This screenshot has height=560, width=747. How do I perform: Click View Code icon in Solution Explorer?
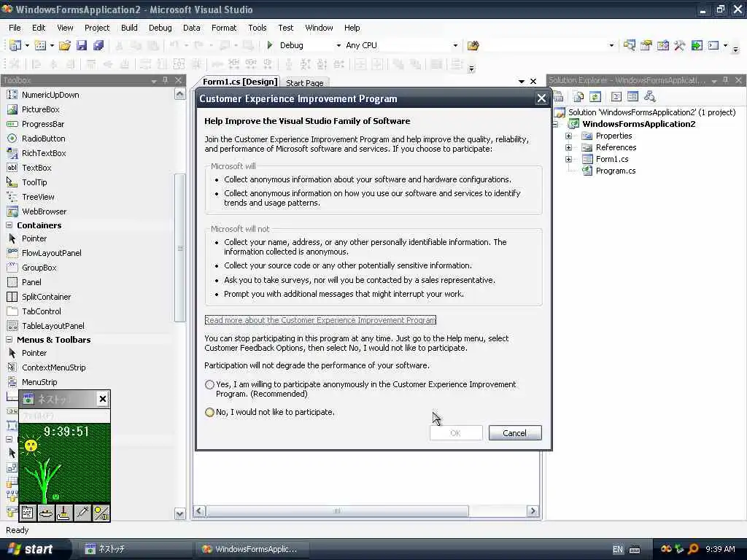[x=616, y=97]
